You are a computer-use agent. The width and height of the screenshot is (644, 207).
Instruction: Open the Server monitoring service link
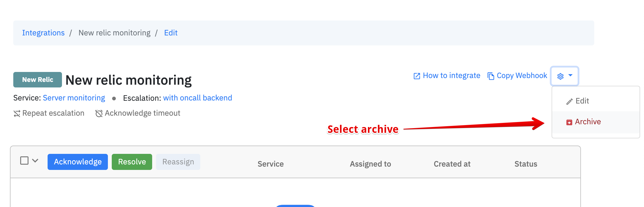click(74, 98)
